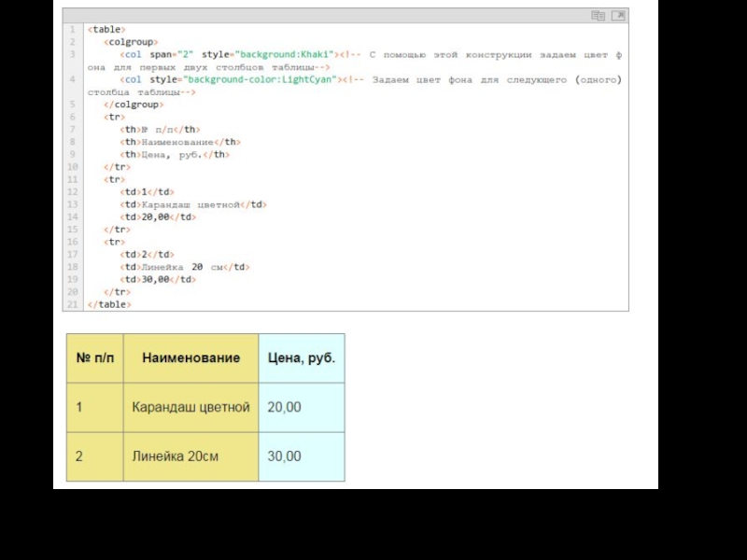Screen dimensions: 747x560
Task: Click line number 10 in the code gutter
Action: click(73, 167)
